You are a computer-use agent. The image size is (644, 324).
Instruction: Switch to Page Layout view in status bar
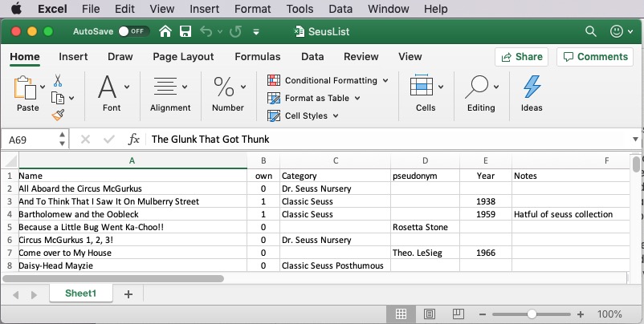(x=429, y=314)
